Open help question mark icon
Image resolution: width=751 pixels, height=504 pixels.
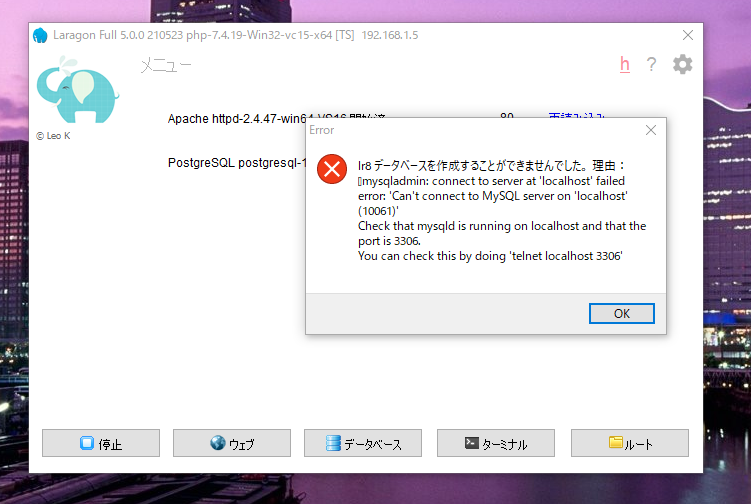(651, 64)
